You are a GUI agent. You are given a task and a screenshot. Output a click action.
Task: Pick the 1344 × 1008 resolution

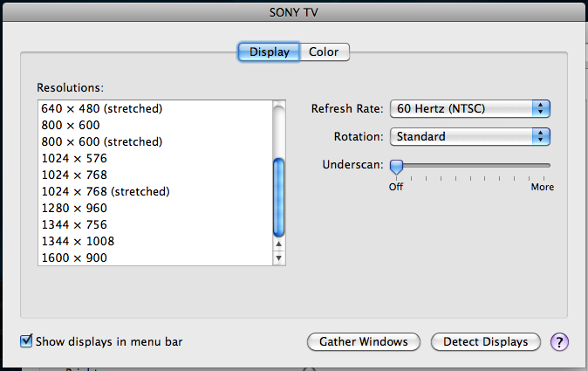tap(78, 241)
